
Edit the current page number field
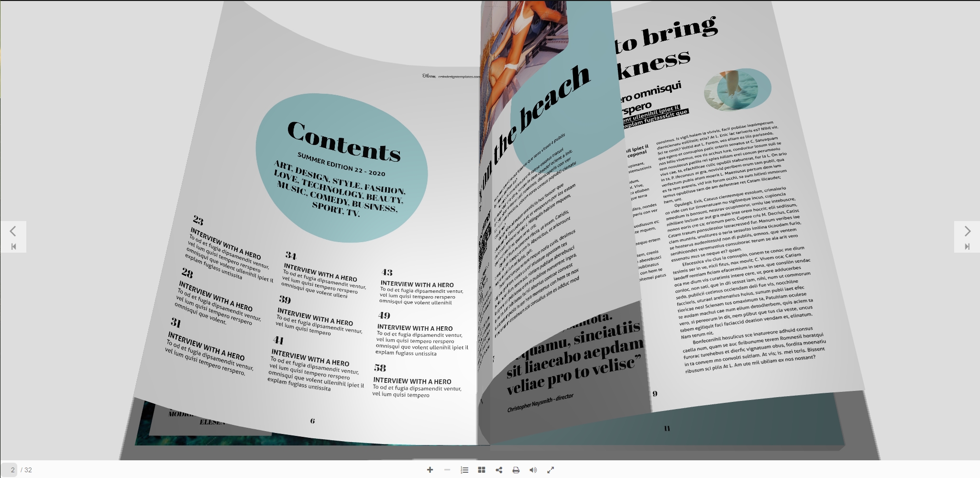(x=9, y=470)
